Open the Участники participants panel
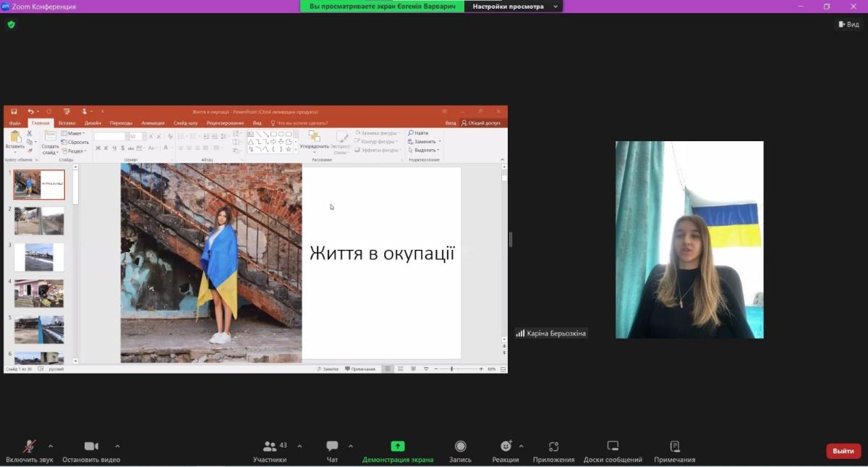The height and width of the screenshot is (467, 868). click(x=270, y=447)
